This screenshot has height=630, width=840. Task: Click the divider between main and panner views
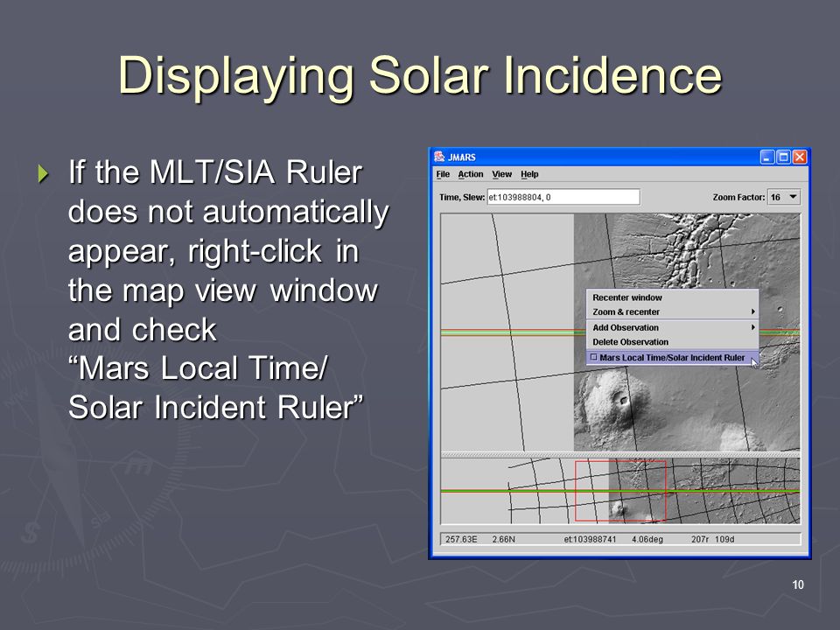pyautogui.click(x=620, y=454)
